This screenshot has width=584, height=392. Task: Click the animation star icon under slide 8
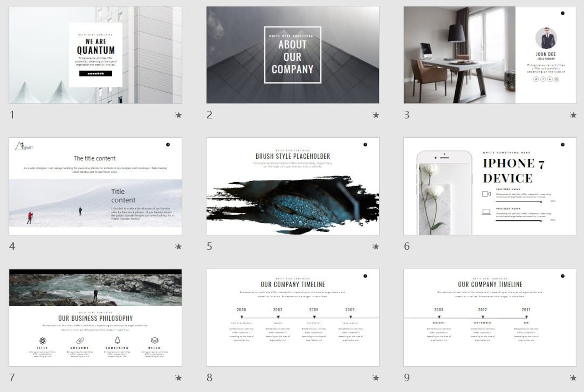[375, 378]
